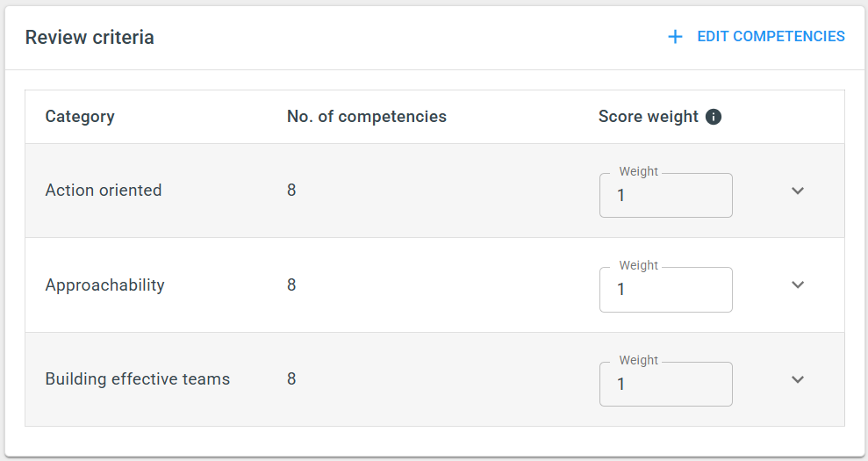Click competencies count for Action oriented

click(291, 190)
